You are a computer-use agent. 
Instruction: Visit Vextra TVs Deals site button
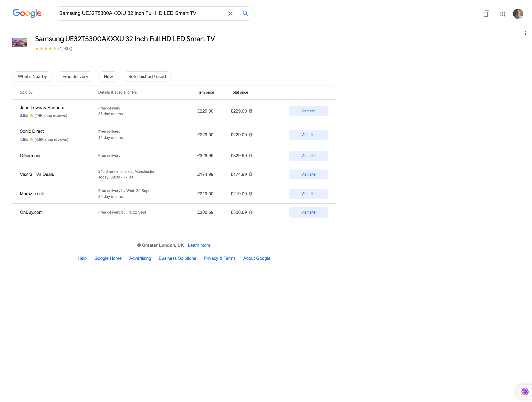pos(308,174)
